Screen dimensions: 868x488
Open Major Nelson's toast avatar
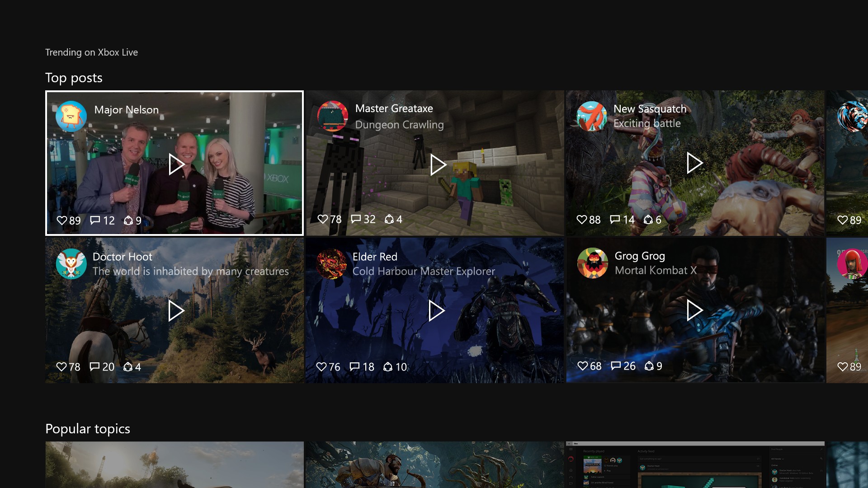click(x=71, y=116)
